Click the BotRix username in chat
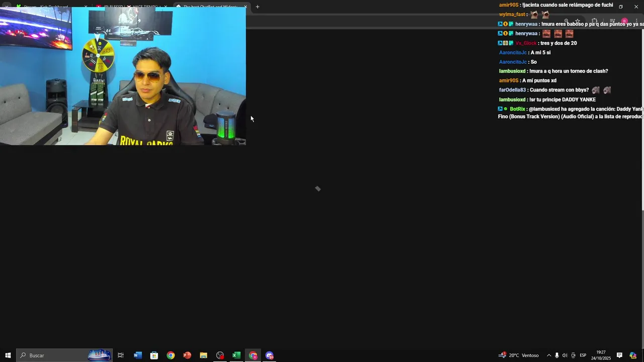The image size is (644, 362). (x=517, y=109)
